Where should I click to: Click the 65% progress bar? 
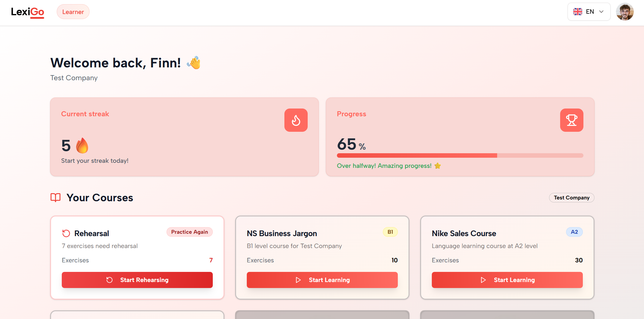tap(460, 155)
